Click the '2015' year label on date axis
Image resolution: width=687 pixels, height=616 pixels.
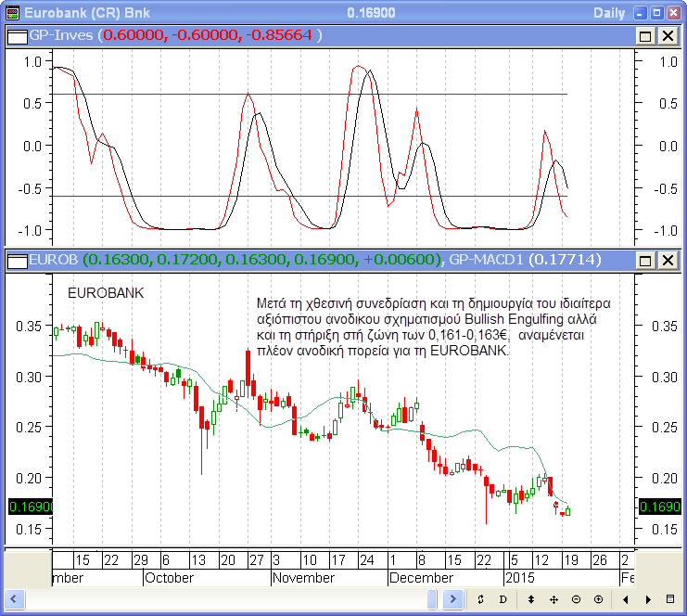coord(520,578)
